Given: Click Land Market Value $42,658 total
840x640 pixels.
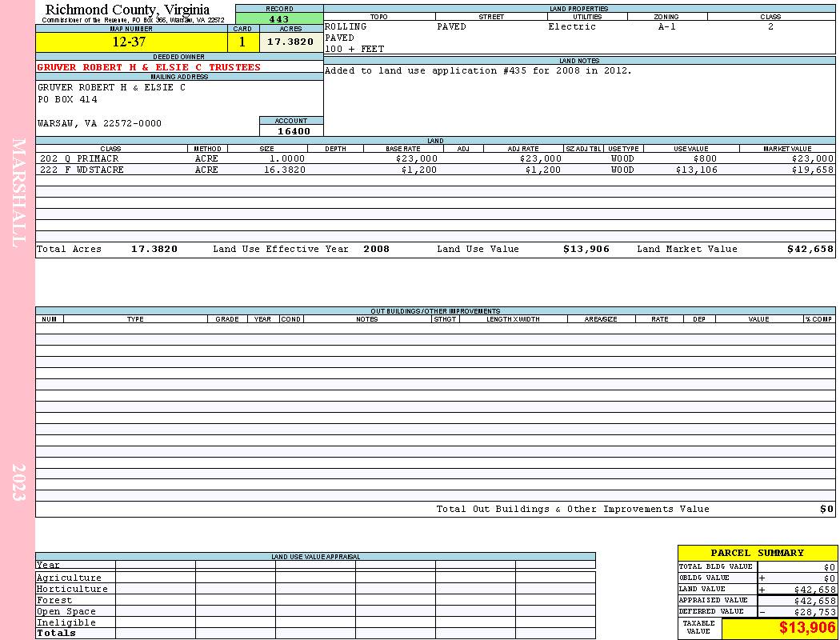Looking at the screenshot, I should click(x=810, y=249).
